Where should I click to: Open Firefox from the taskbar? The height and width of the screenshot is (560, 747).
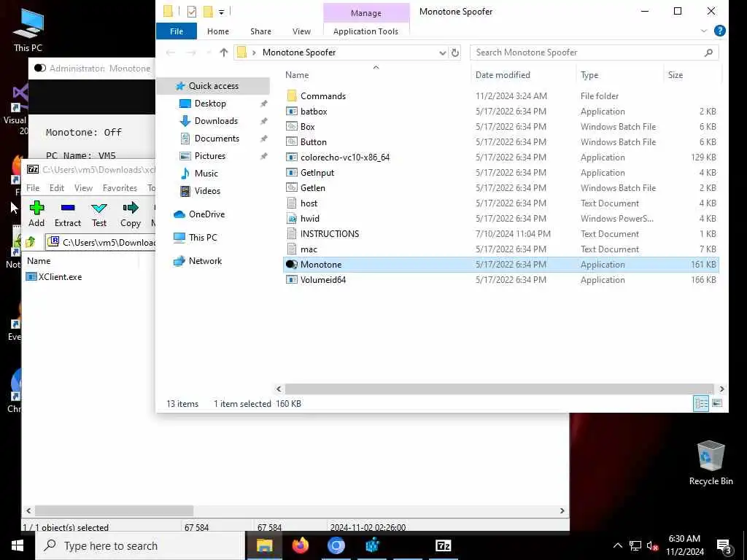(x=300, y=545)
